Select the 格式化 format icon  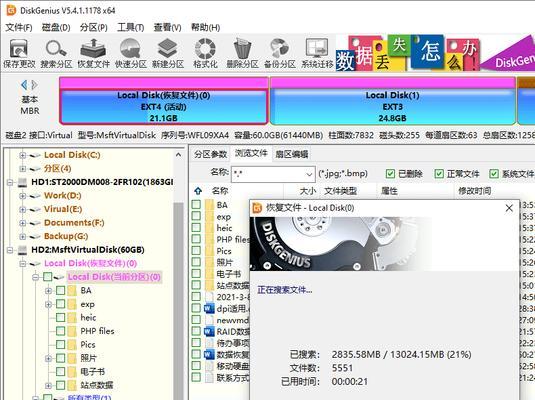coord(205,49)
